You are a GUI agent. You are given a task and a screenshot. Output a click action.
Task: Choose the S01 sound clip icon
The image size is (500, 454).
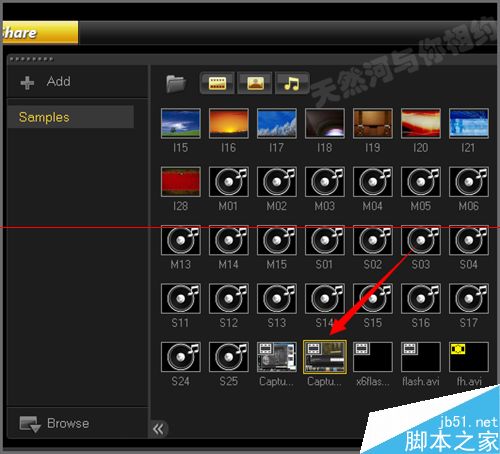click(325, 240)
